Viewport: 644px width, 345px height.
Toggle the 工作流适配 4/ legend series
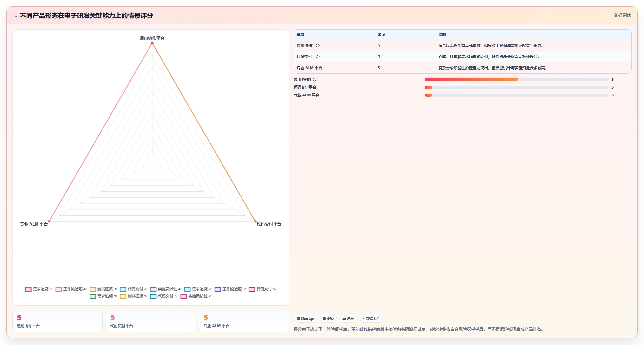[71, 289]
